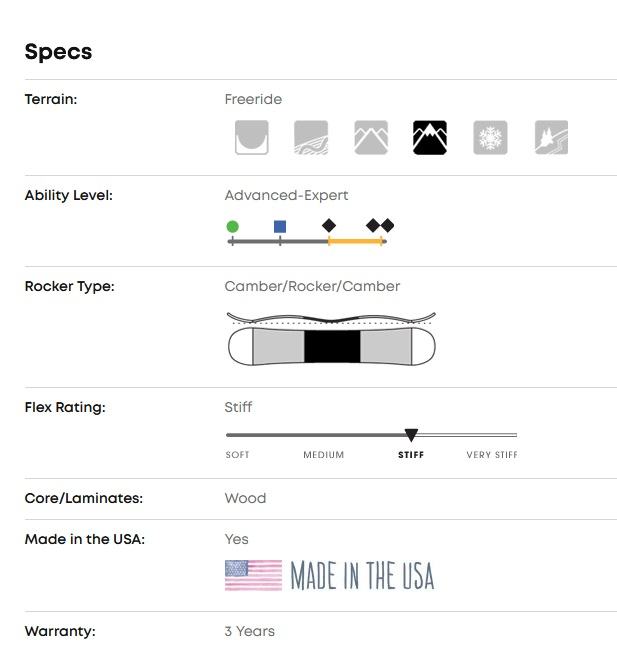This screenshot has height=670, width=617.
Task: Click the yellow ability level range bar
Action: (355, 241)
